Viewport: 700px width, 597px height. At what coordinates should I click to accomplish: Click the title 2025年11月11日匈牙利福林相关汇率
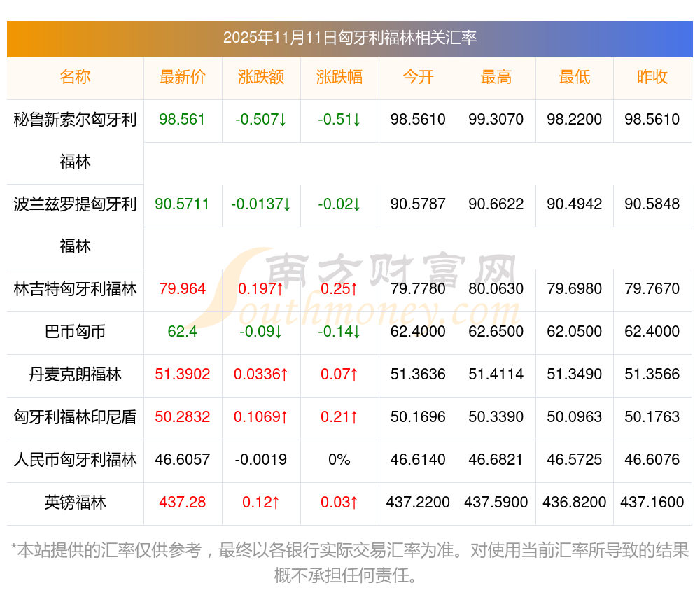pos(350,38)
